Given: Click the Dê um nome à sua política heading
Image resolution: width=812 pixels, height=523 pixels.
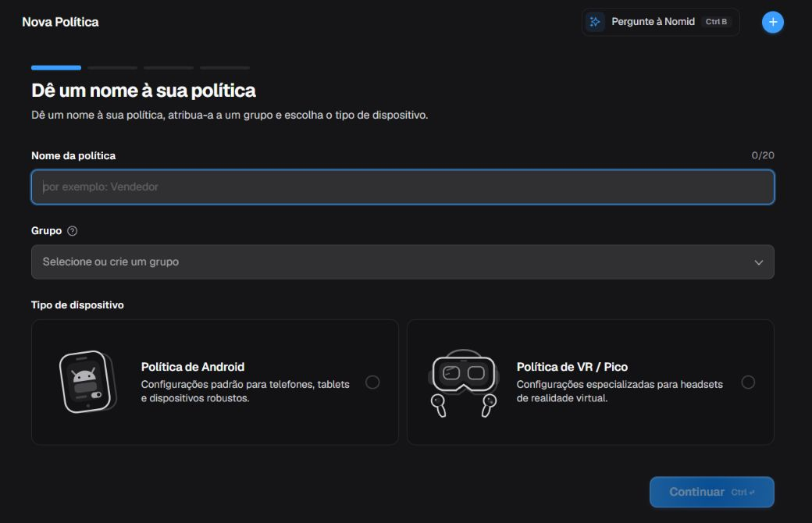Looking at the screenshot, I should [x=144, y=91].
